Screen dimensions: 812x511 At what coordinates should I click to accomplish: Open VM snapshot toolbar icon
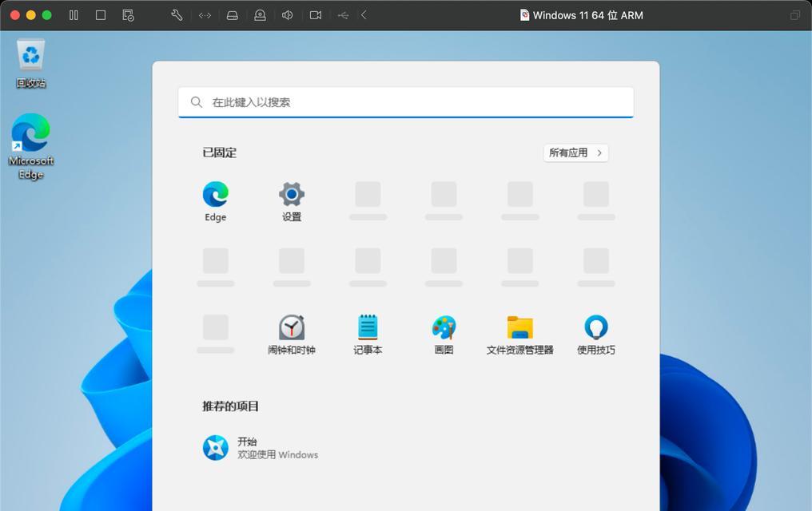point(128,15)
